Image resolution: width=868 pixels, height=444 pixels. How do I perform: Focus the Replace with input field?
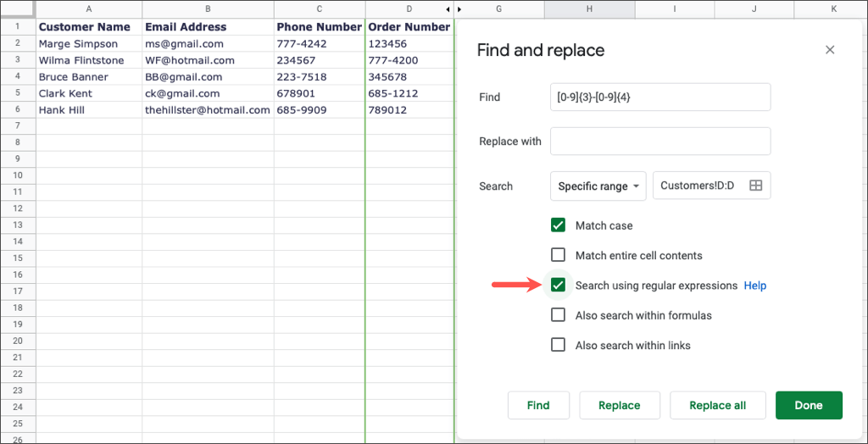pyautogui.click(x=659, y=142)
